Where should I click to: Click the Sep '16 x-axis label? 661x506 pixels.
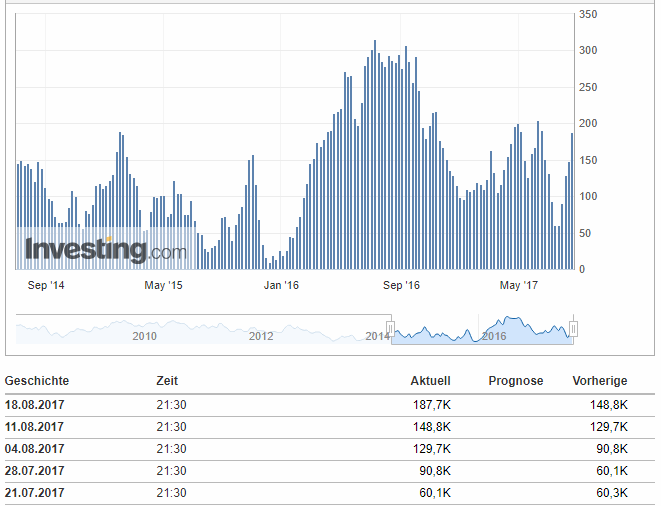point(399,286)
